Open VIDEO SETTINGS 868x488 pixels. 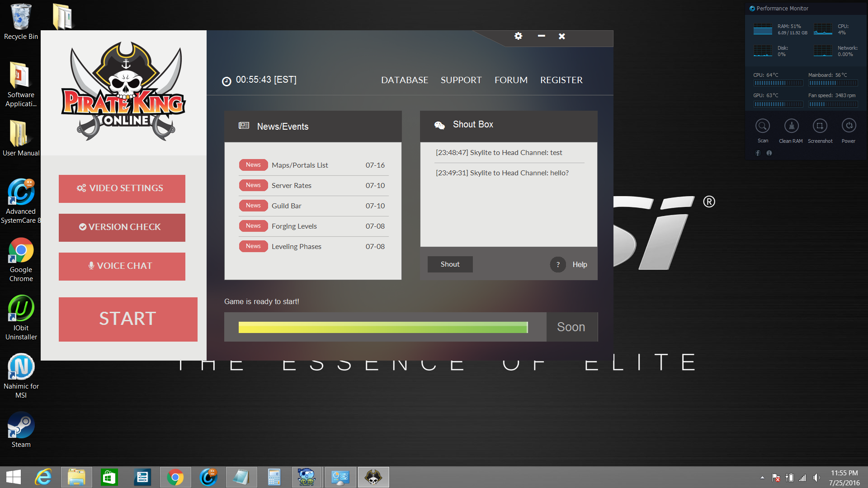[x=122, y=189]
